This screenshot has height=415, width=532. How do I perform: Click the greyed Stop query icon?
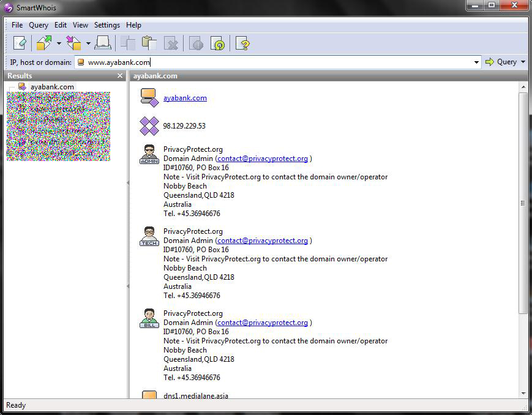196,43
